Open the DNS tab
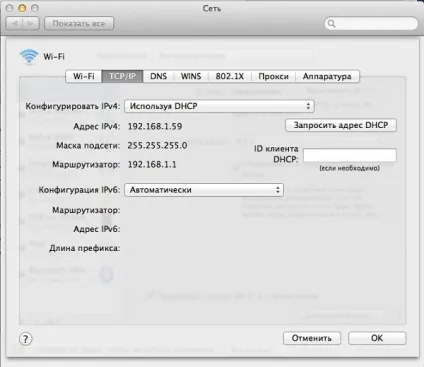The height and width of the screenshot is (367, 424). (x=158, y=76)
